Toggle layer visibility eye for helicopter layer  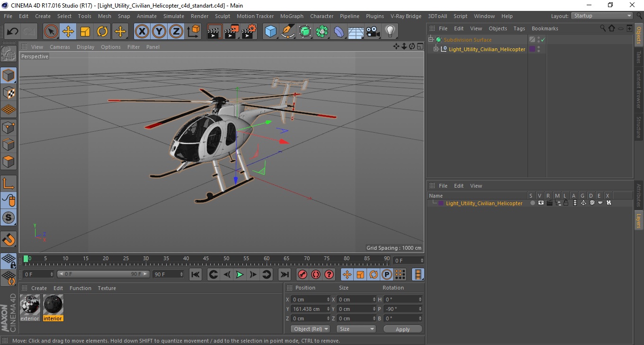(x=541, y=203)
